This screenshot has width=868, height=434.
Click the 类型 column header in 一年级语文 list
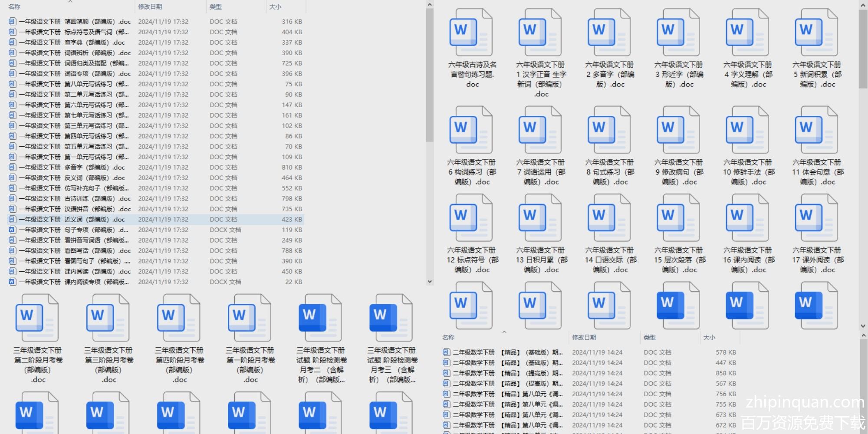(x=216, y=7)
